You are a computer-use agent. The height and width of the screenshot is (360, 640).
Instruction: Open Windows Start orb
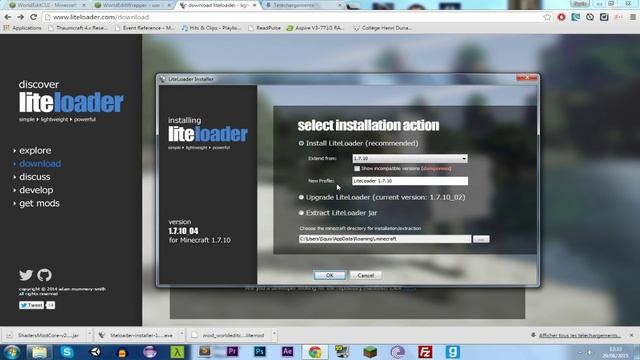point(11,352)
